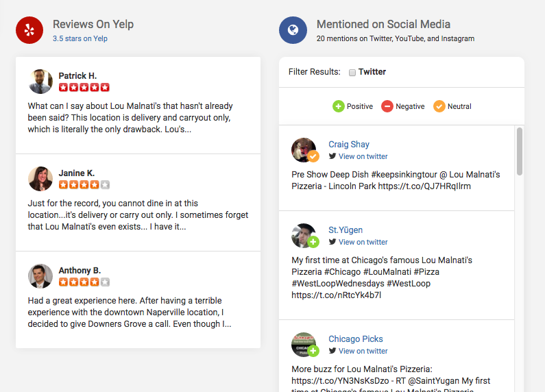The image size is (545, 392).
Task: Open Craig Shay's profile link
Action: [x=349, y=144]
